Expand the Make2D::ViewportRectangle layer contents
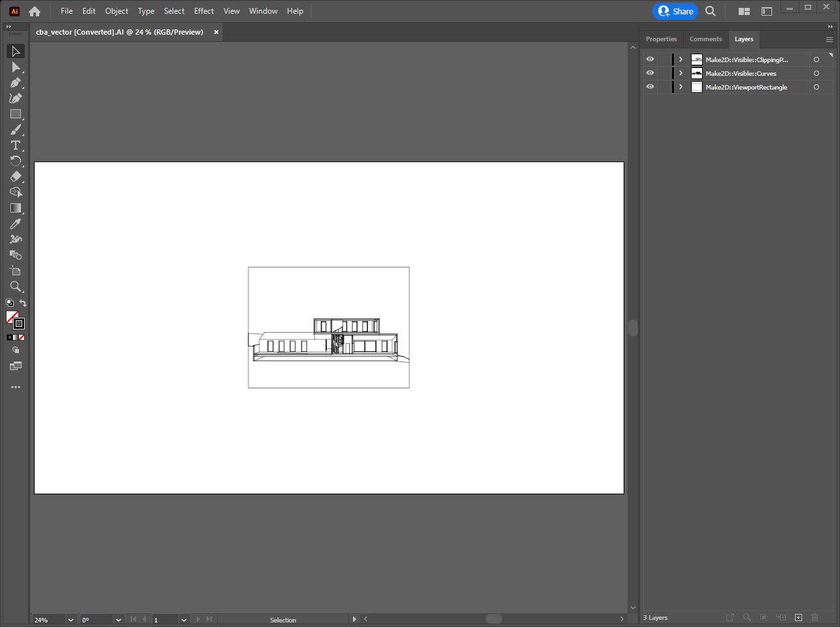This screenshot has width=840, height=627. [680, 87]
